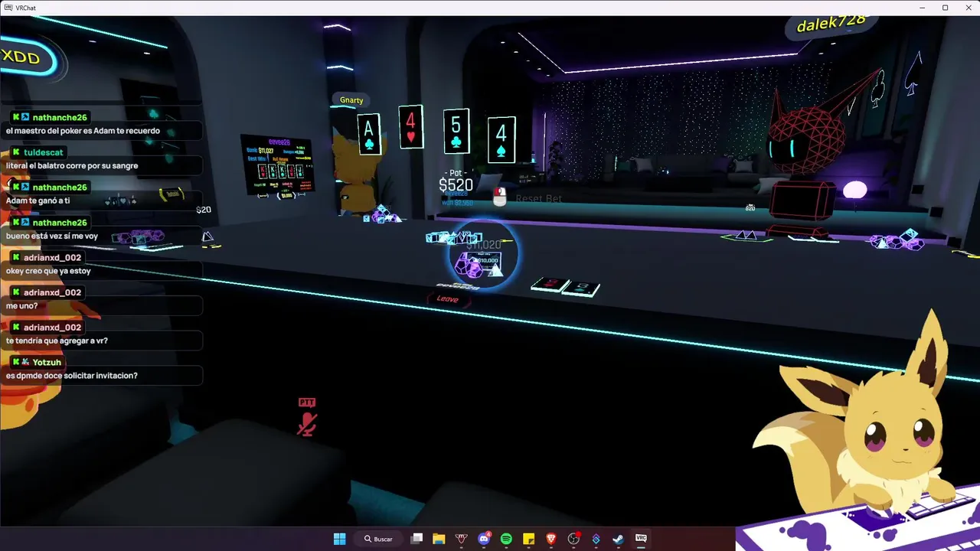Select the Ace of clubs community card
The width and height of the screenshot is (980, 551).
369,134
